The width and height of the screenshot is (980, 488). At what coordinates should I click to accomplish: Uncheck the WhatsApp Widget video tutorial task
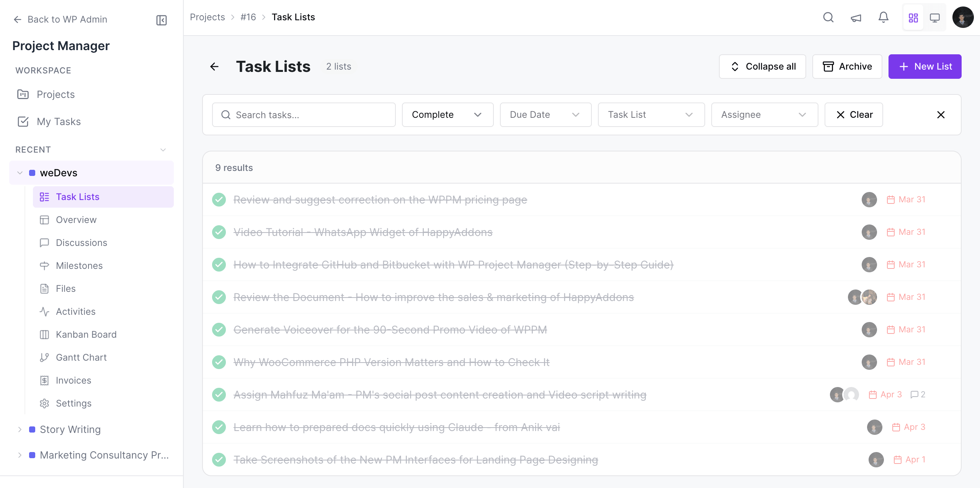pyautogui.click(x=219, y=232)
